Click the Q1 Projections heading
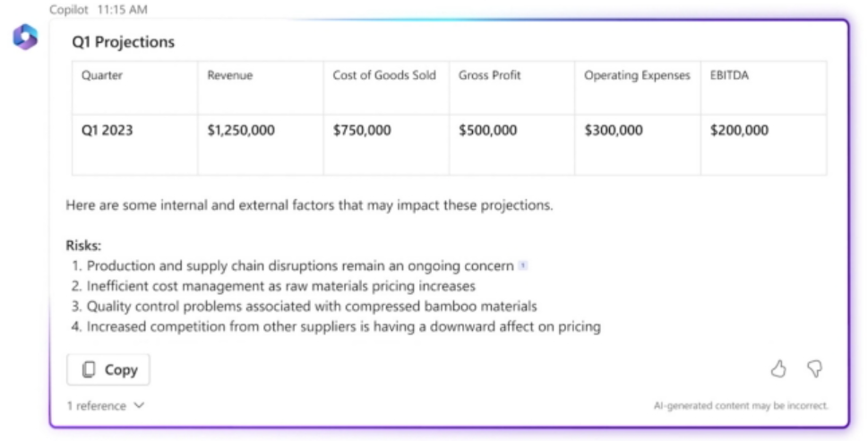Image resolution: width=868 pixels, height=441 pixels. (x=124, y=42)
